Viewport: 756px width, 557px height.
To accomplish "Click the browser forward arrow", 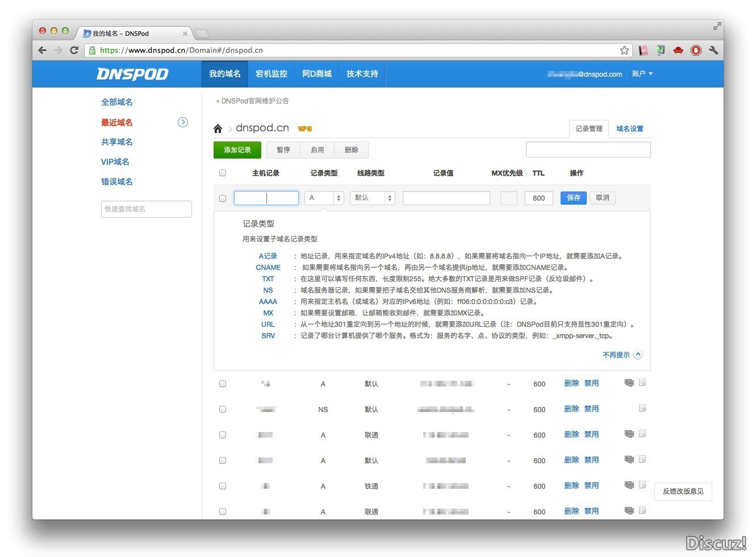I will click(x=58, y=50).
